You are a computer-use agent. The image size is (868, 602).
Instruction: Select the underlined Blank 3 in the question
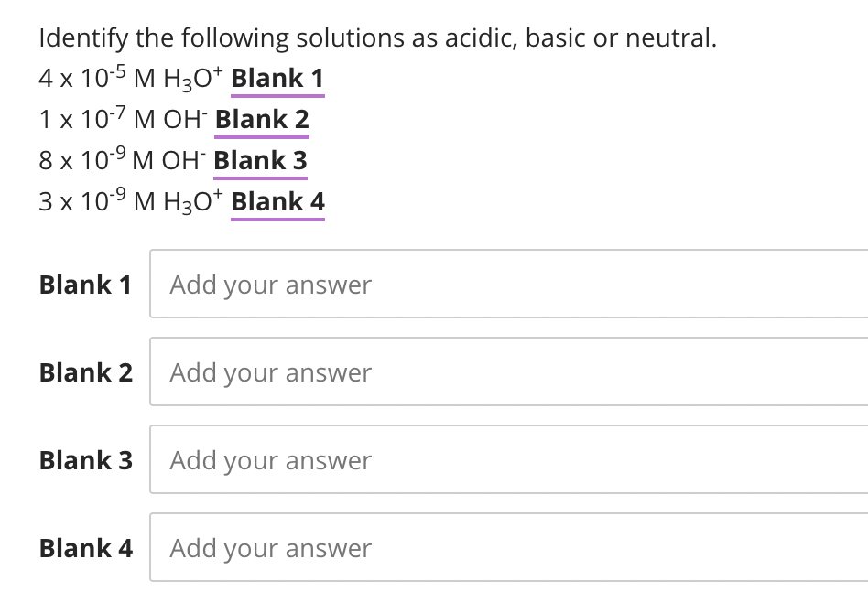pyautogui.click(x=260, y=160)
